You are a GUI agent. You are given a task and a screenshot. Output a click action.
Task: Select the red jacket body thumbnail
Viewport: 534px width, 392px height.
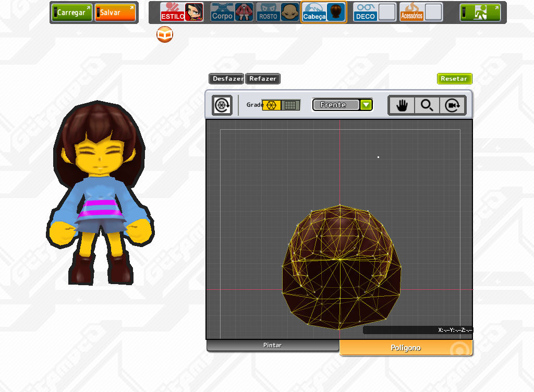(244, 12)
